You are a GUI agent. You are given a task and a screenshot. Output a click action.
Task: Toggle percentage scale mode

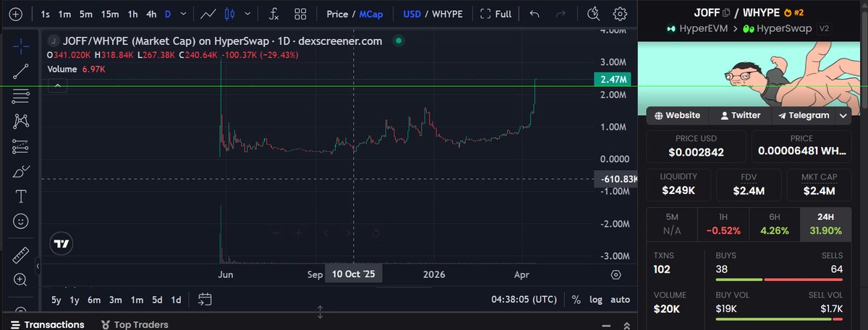point(576,299)
